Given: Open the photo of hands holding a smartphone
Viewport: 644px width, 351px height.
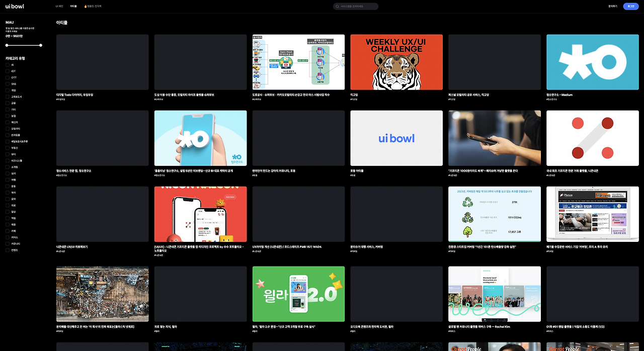Looking at the screenshot, I should 495,138.
